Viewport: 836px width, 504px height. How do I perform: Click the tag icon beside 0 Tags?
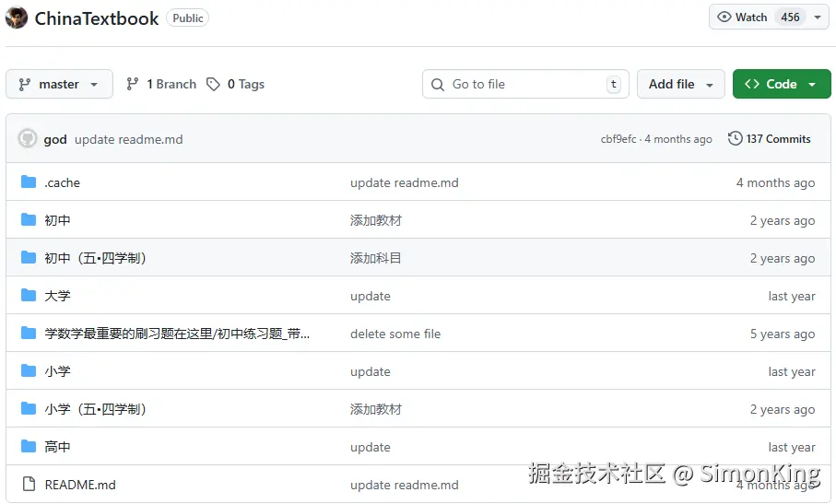(x=213, y=84)
